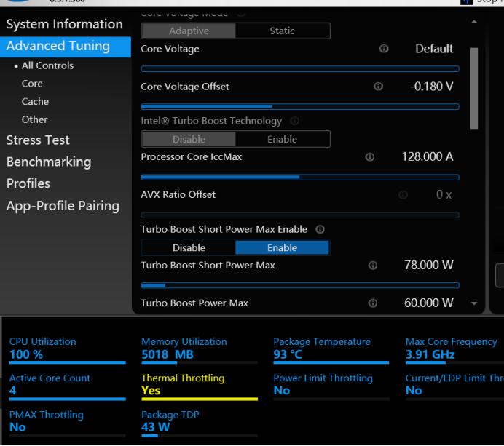Open the Stress Test section
Screen dimensions: 504x446
click(x=38, y=140)
